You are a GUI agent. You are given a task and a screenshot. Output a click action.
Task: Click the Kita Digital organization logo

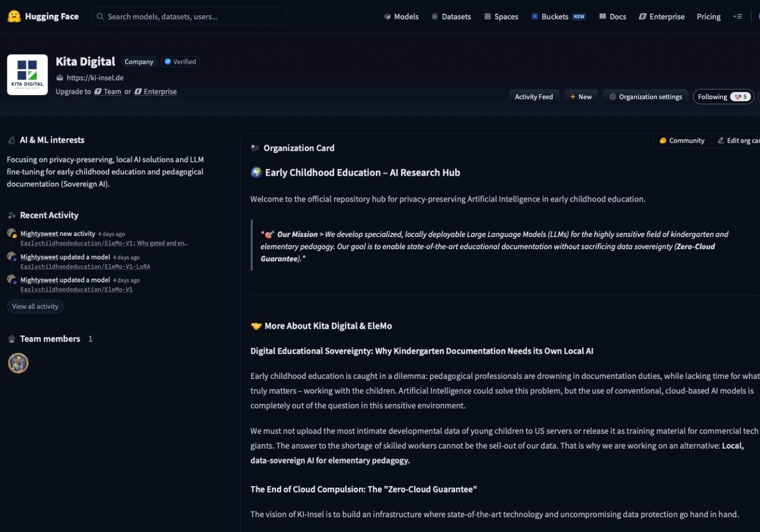point(27,75)
